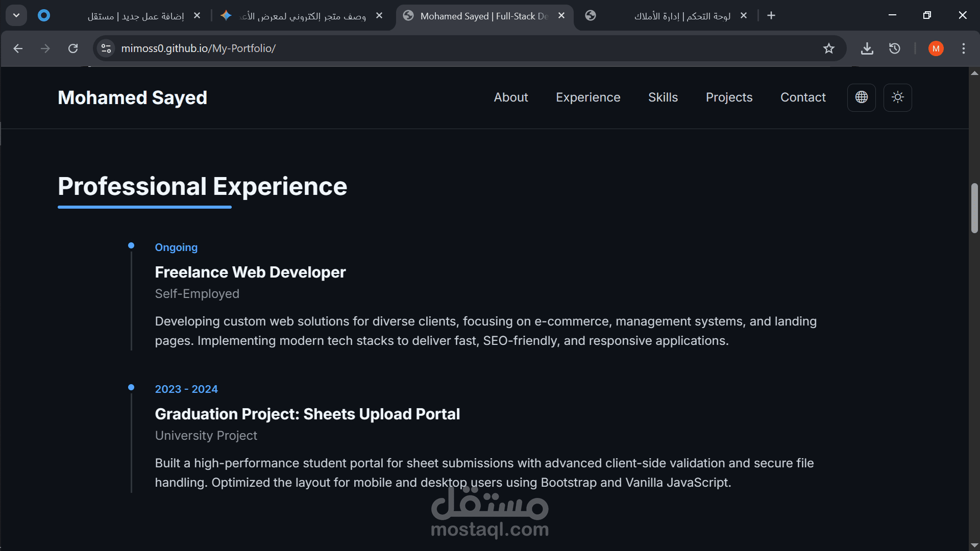Toggle the light/dark theme sun icon
Image resolution: width=980 pixels, height=551 pixels.
click(x=897, y=97)
